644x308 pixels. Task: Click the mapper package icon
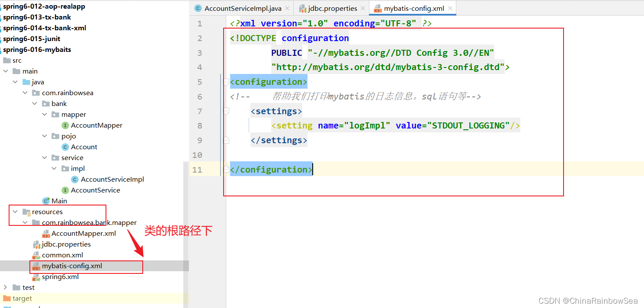[55, 115]
